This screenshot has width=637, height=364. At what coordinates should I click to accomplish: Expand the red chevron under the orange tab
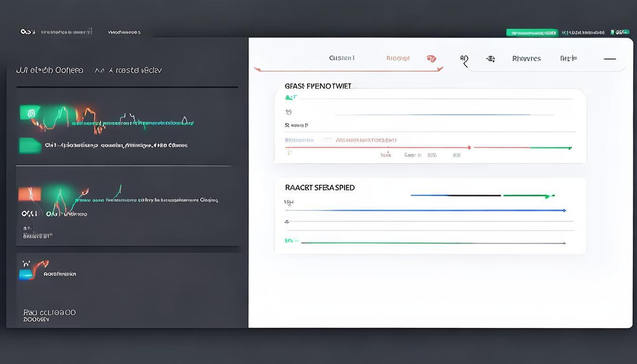pyautogui.click(x=440, y=69)
